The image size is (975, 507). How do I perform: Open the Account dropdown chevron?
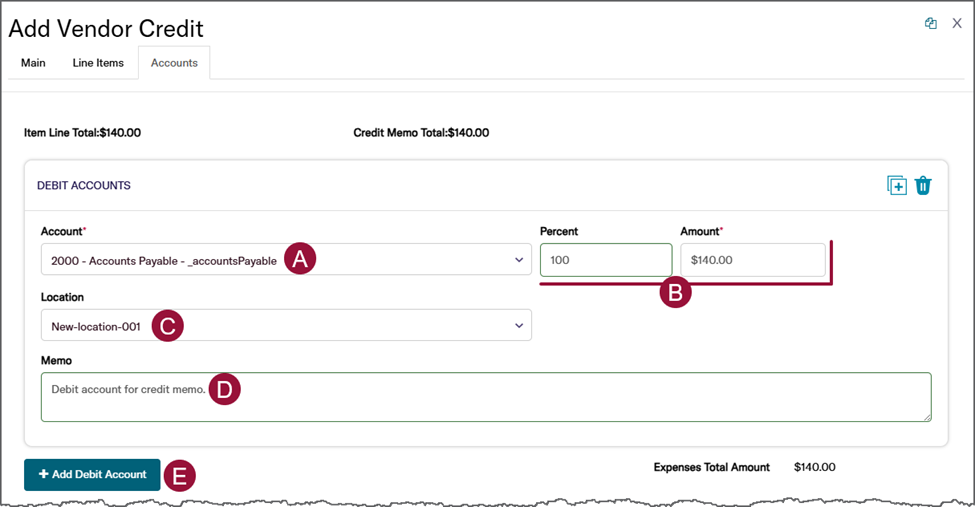pos(519,260)
